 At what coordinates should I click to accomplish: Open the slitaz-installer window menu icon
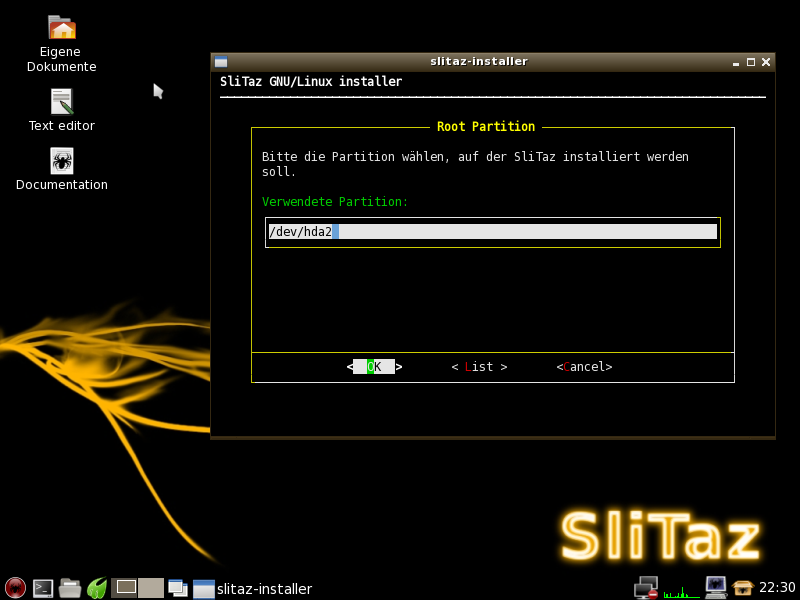(x=221, y=62)
